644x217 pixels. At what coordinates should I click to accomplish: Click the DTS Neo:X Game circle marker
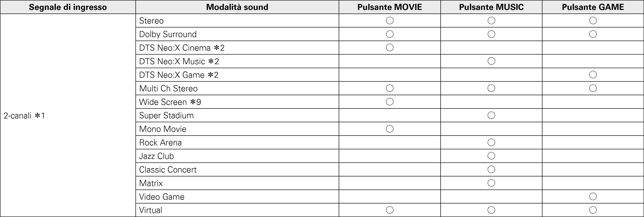[593, 75]
